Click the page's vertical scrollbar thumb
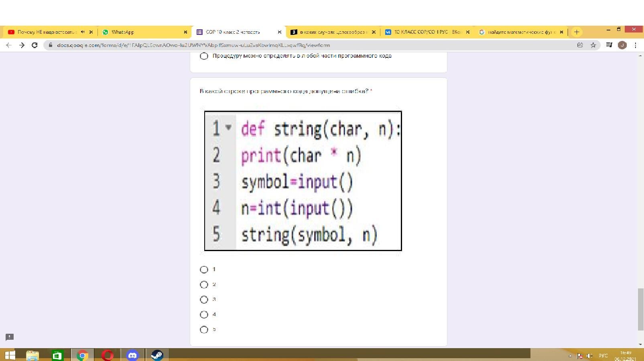Image resolution: width=644 pixels, height=361 pixels. [640, 309]
